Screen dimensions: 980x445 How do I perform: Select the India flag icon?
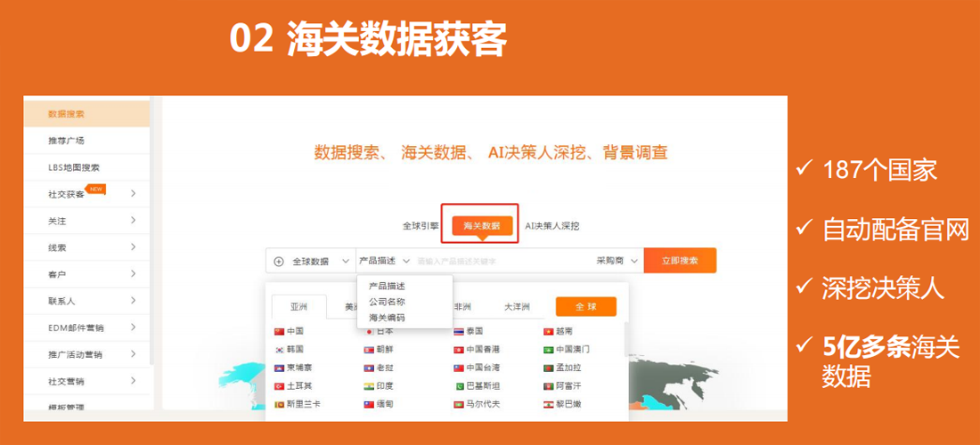[x=369, y=386]
